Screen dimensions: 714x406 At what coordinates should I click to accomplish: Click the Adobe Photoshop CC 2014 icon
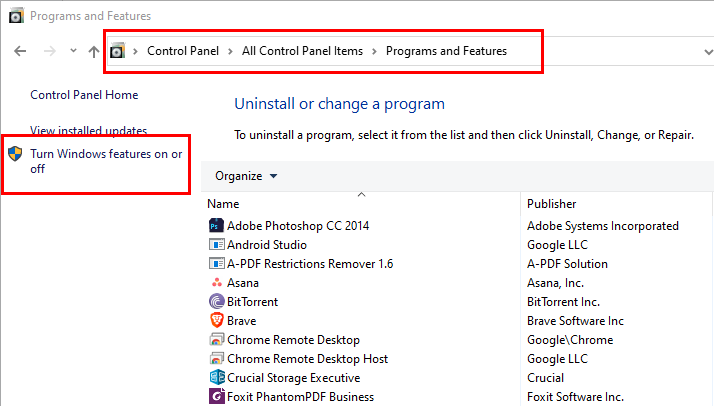pyautogui.click(x=216, y=226)
